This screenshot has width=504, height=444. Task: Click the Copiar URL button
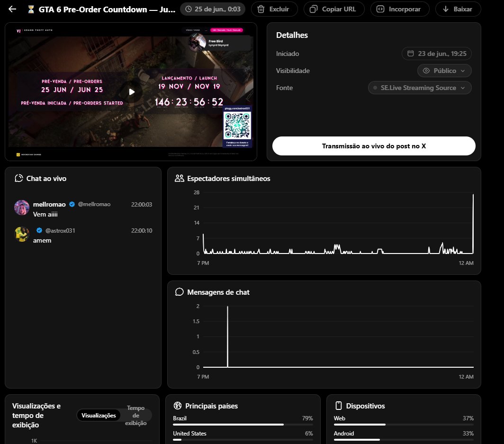pos(334,9)
